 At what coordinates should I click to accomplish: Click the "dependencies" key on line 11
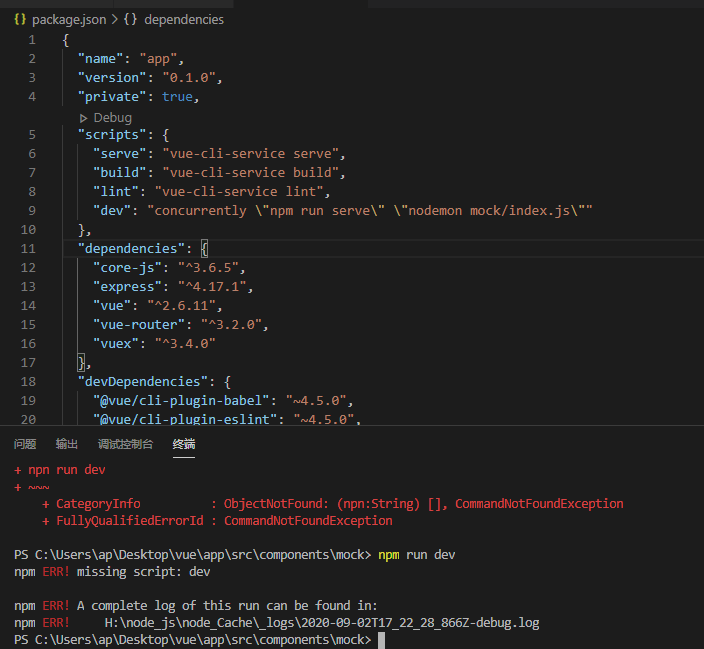point(131,249)
